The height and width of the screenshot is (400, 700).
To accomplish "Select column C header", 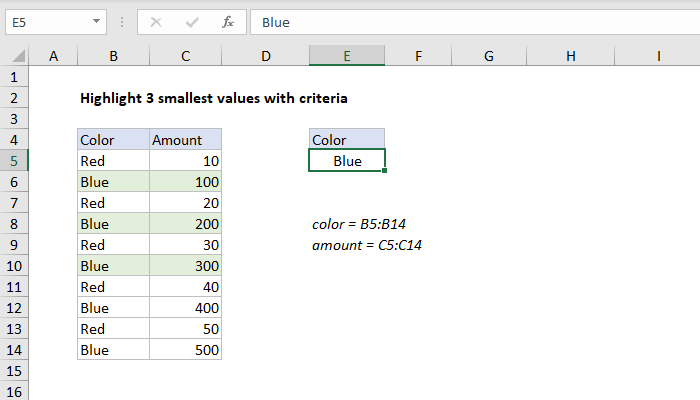I will [x=185, y=58].
